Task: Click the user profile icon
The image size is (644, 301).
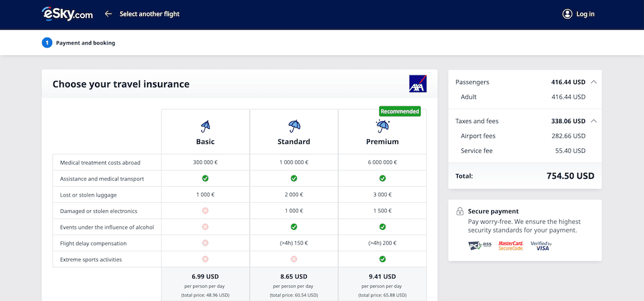Action: pos(567,14)
